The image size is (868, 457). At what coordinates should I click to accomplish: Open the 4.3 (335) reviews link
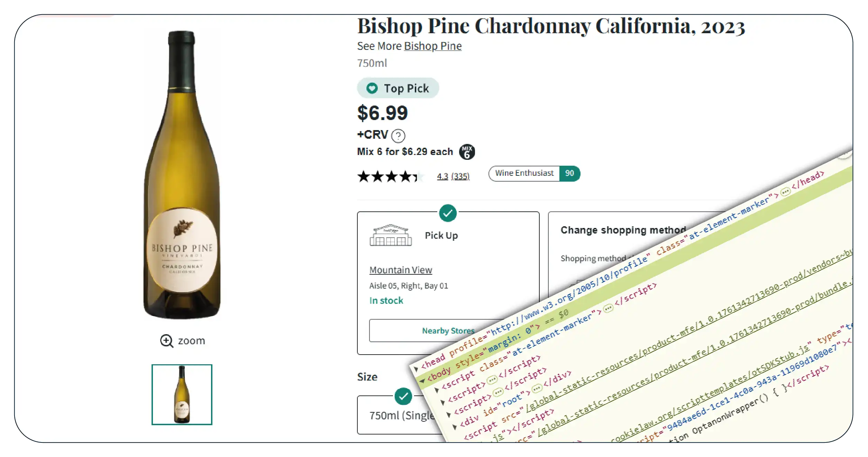[x=453, y=176]
